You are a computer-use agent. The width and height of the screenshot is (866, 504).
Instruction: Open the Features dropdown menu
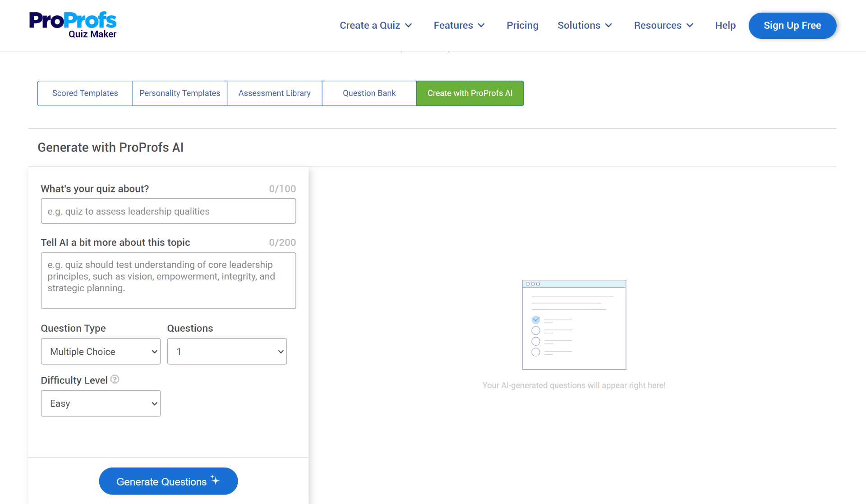(x=459, y=25)
